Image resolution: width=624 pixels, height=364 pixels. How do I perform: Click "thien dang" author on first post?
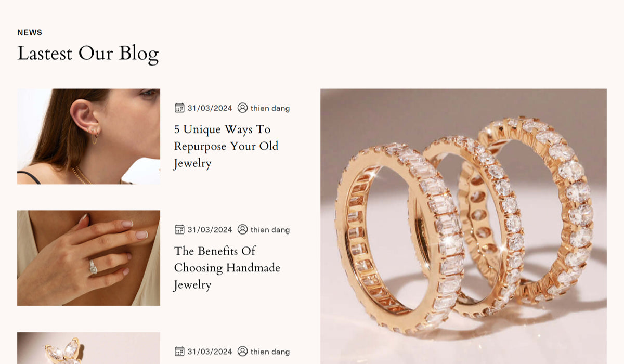pyautogui.click(x=270, y=108)
